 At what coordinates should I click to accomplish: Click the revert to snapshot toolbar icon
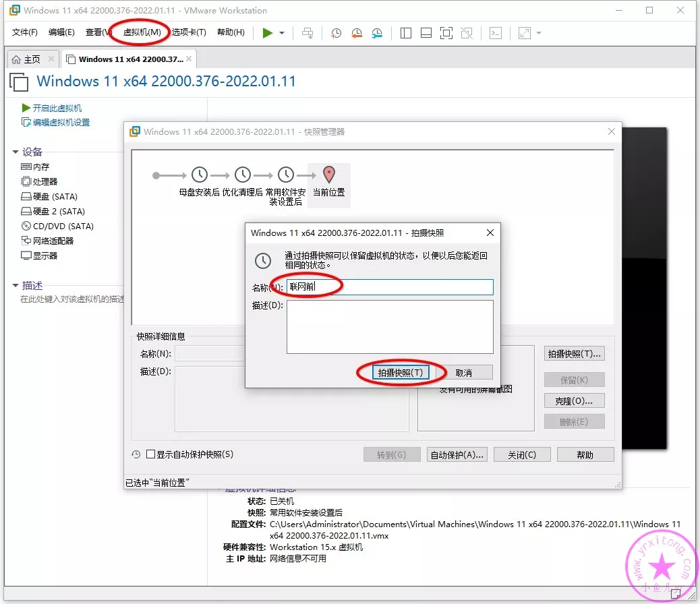tap(357, 32)
